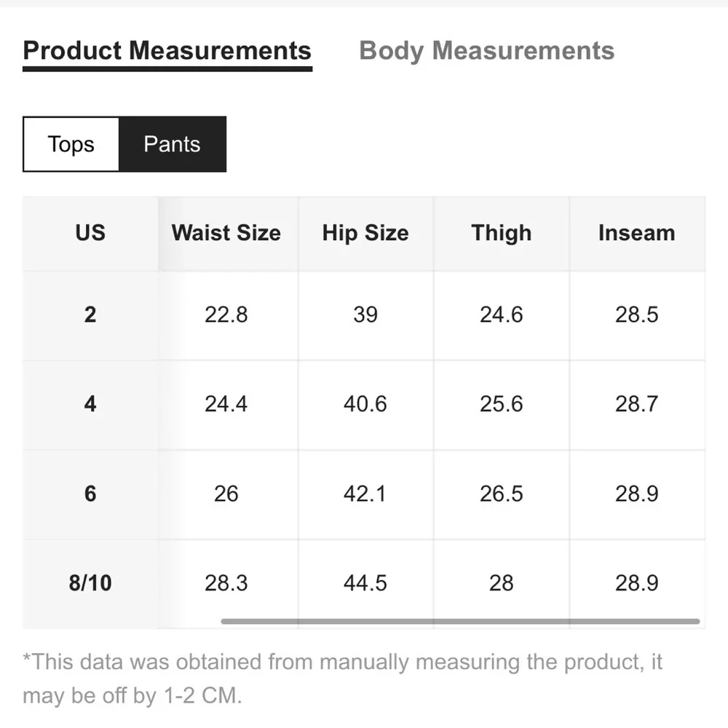Toggle to Pants measurements
The width and height of the screenshot is (728, 728).
click(x=172, y=144)
